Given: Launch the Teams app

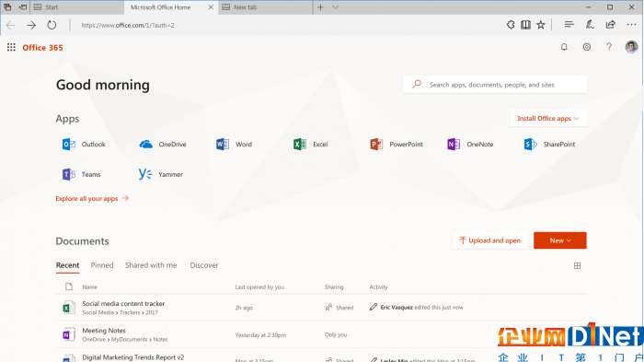Looking at the screenshot, I should (x=81, y=174).
